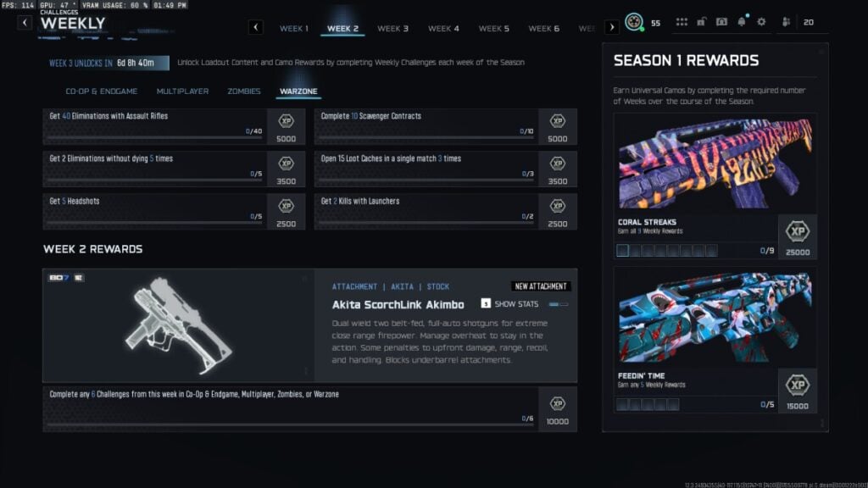Click the right chevron on the week tab bar
The width and height of the screenshot is (868, 488).
coord(612,27)
